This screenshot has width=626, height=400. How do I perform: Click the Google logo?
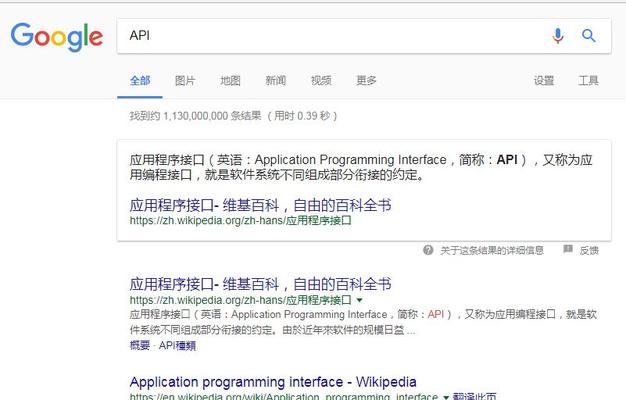tap(57, 37)
